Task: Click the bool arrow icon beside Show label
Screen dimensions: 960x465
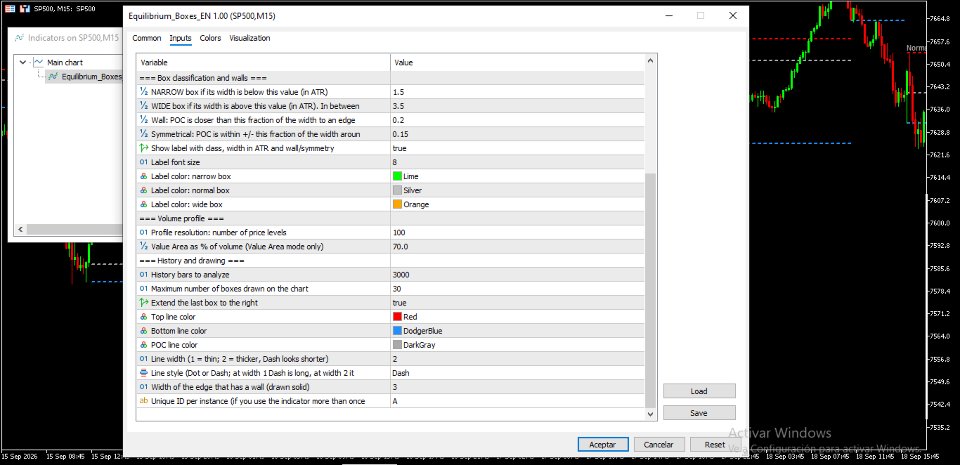Action: coord(144,148)
